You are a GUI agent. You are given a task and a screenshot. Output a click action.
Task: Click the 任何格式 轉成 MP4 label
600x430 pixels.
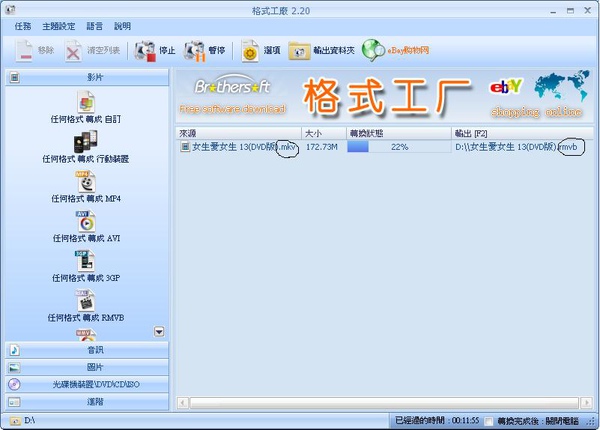(x=86, y=199)
